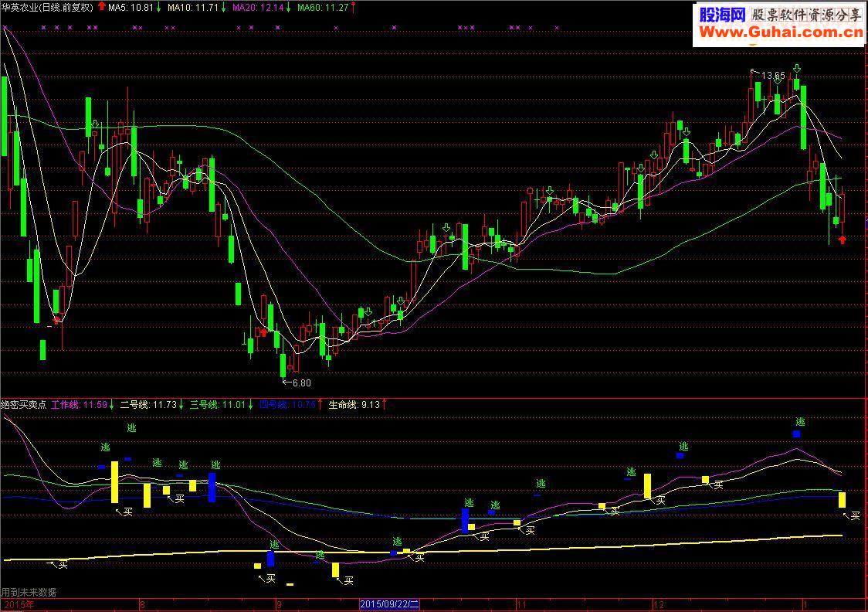Viewport: 868px width, 612px height.
Task: Select the 四号线: 10.75 value
Action: tap(287, 405)
